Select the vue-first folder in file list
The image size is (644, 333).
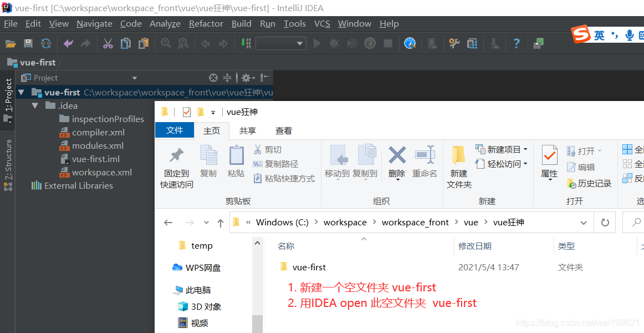(x=309, y=267)
